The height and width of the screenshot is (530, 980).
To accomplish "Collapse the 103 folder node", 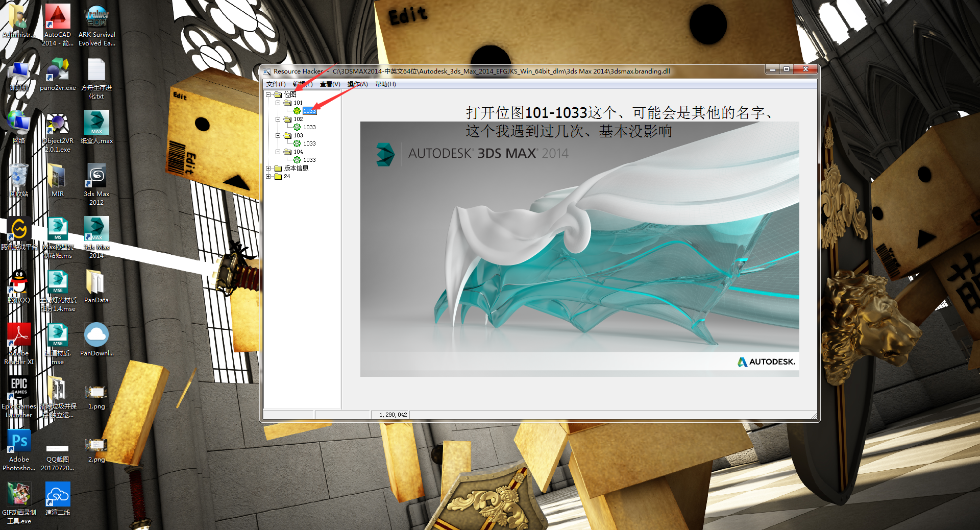I will click(278, 135).
